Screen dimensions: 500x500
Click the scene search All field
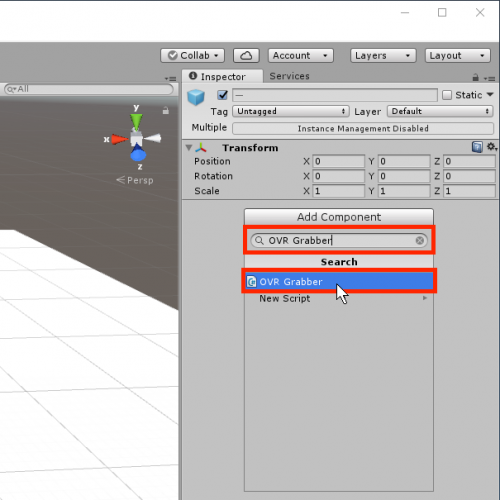(x=89, y=89)
